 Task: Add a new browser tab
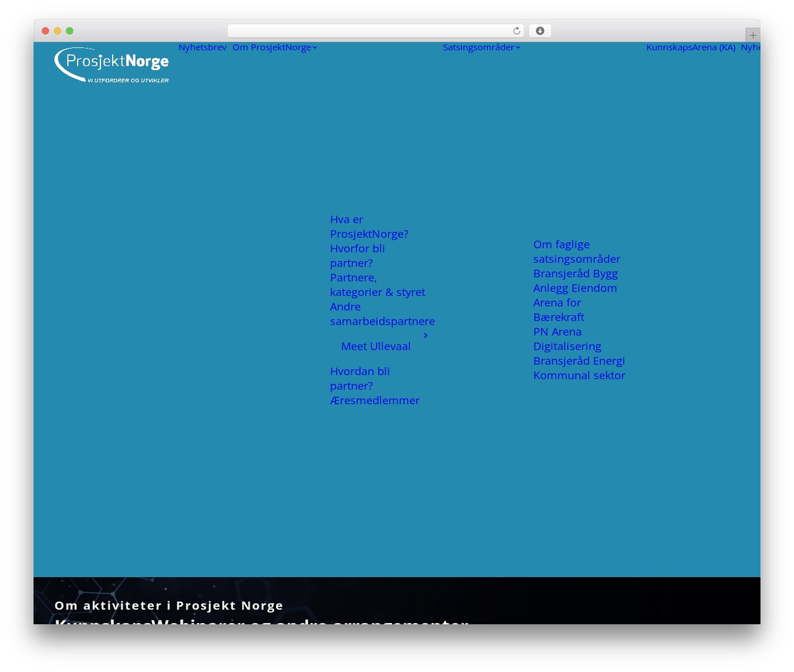[x=752, y=35]
